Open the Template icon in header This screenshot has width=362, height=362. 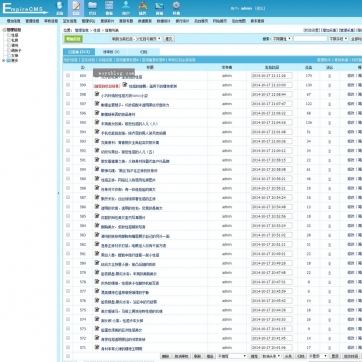click(109, 8)
